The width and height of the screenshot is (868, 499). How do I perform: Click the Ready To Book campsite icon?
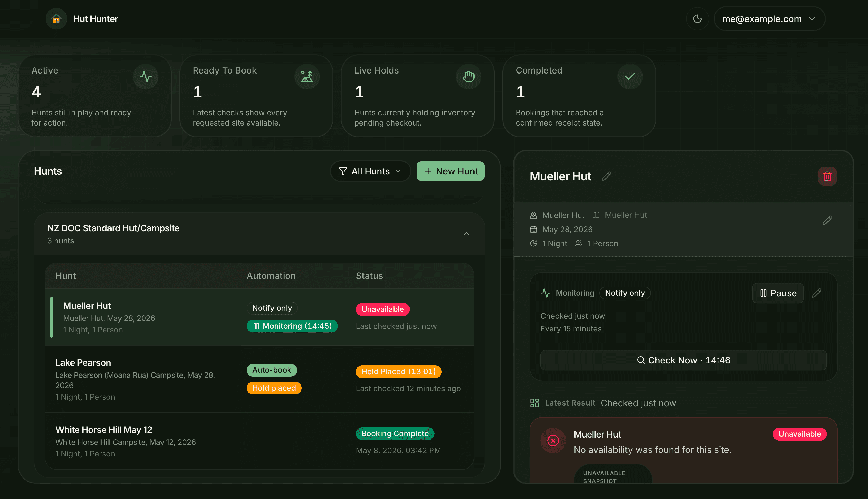(307, 76)
